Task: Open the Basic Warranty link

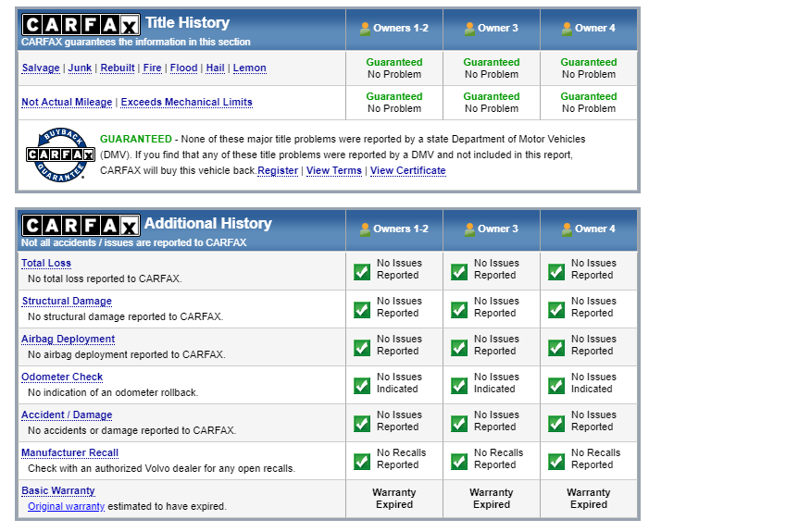Action: pyautogui.click(x=58, y=490)
